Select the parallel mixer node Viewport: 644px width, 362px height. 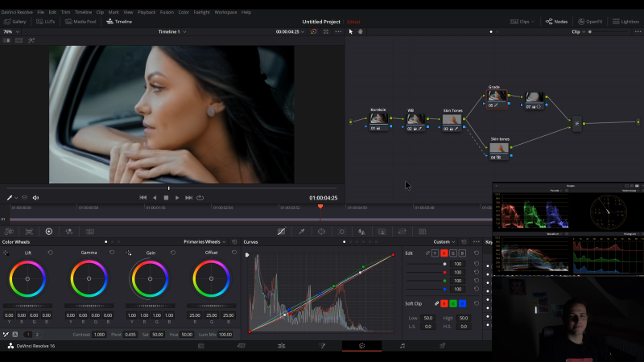pos(576,123)
